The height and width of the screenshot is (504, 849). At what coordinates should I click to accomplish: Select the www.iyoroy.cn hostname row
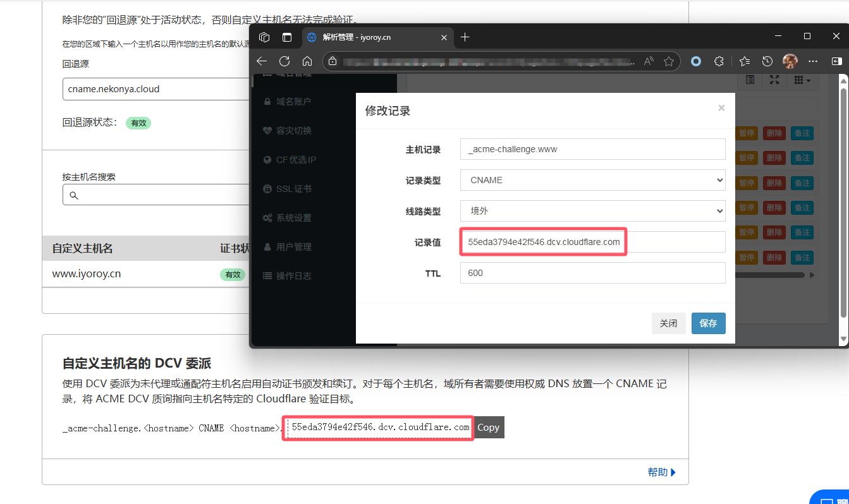pyautogui.click(x=146, y=274)
